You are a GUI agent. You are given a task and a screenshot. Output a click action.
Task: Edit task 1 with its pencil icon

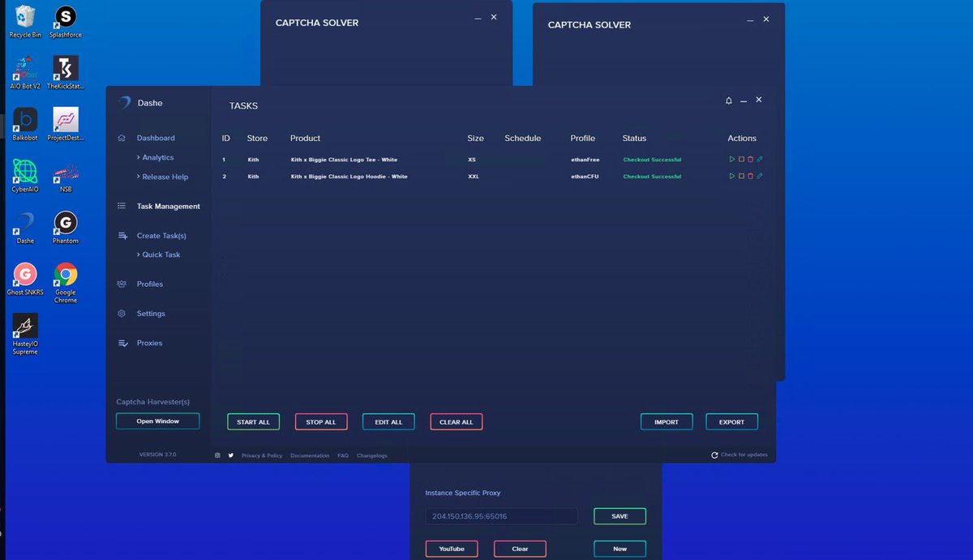(760, 160)
